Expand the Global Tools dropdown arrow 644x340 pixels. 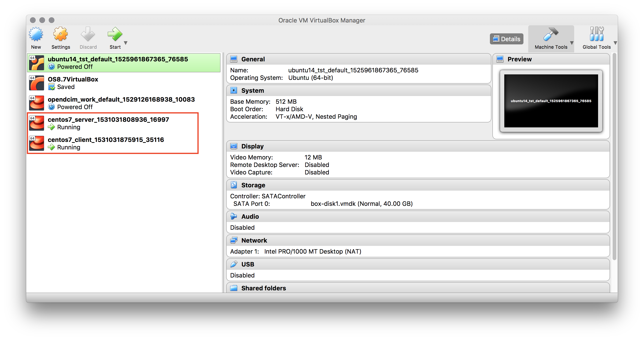click(x=615, y=43)
